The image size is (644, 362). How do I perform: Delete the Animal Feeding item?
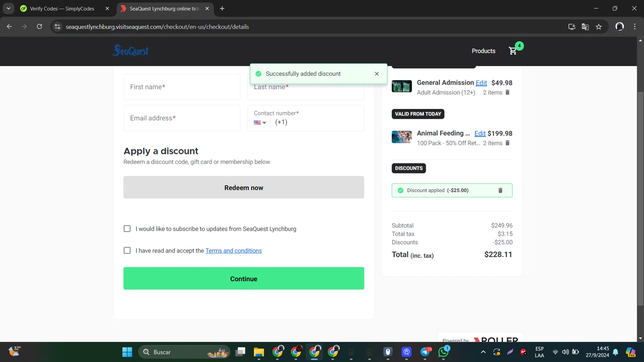pyautogui.click(x=507, y=143)
